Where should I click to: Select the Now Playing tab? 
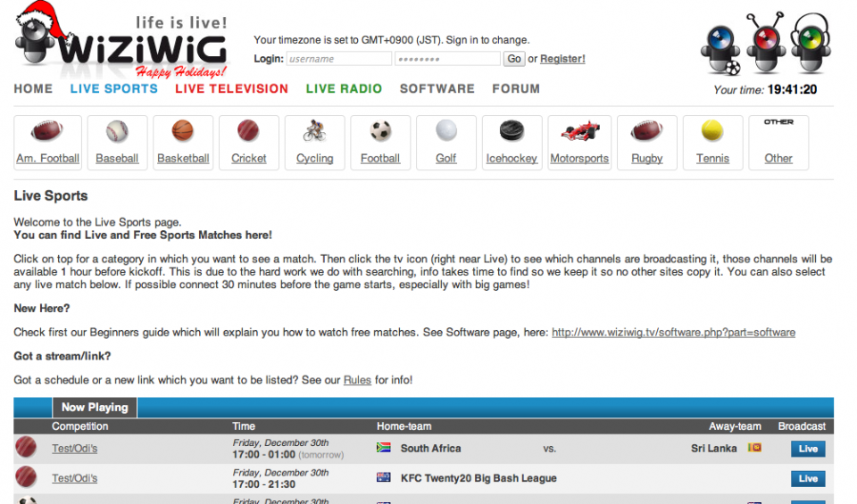[x=95, y=408]
